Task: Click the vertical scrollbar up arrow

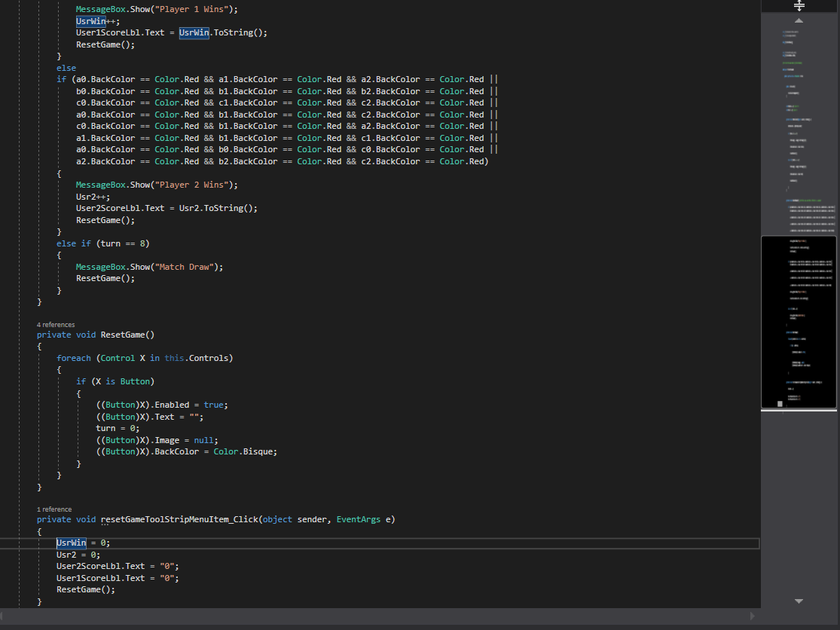Action: 799,21
